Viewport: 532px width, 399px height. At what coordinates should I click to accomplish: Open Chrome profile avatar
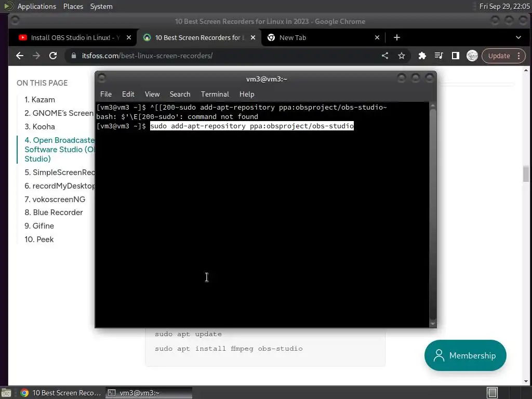472,56
